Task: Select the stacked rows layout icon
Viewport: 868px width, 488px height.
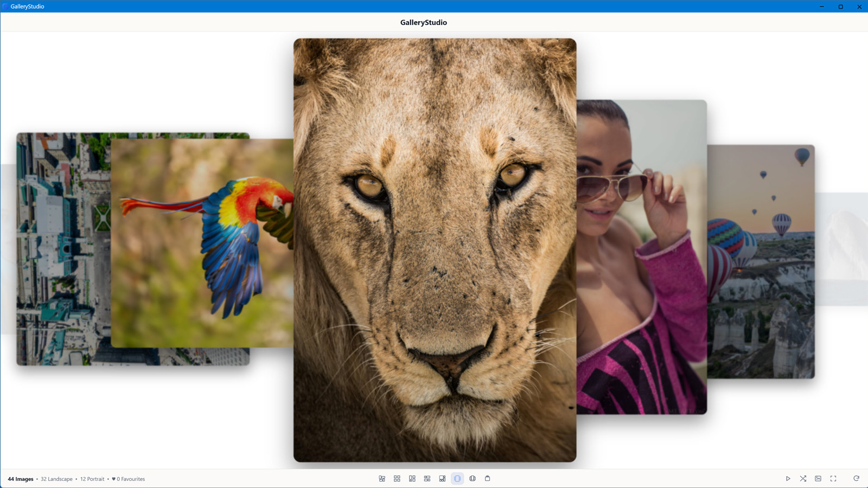Action: point(427,479)
